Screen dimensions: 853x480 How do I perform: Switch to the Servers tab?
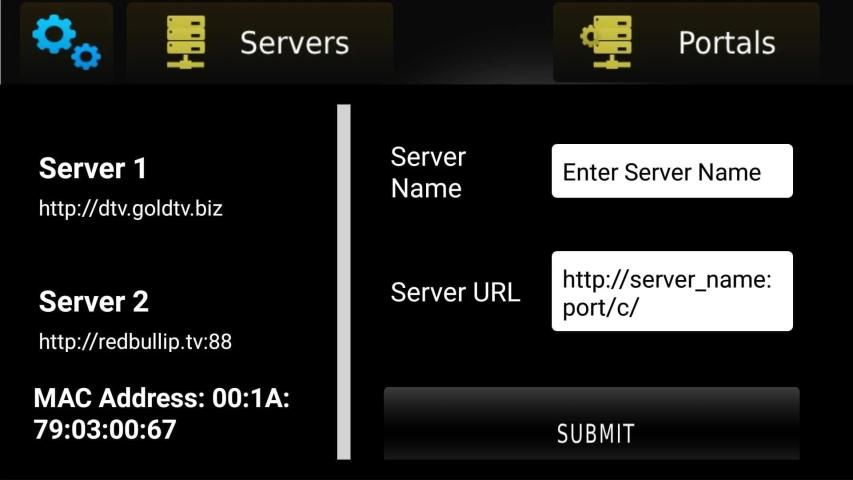coord(259,42)
